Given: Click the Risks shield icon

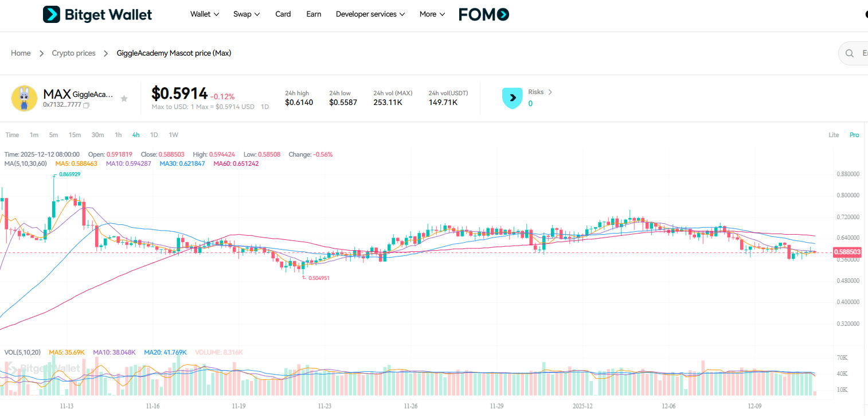Looking at the screenshot, I should (512, 98).
